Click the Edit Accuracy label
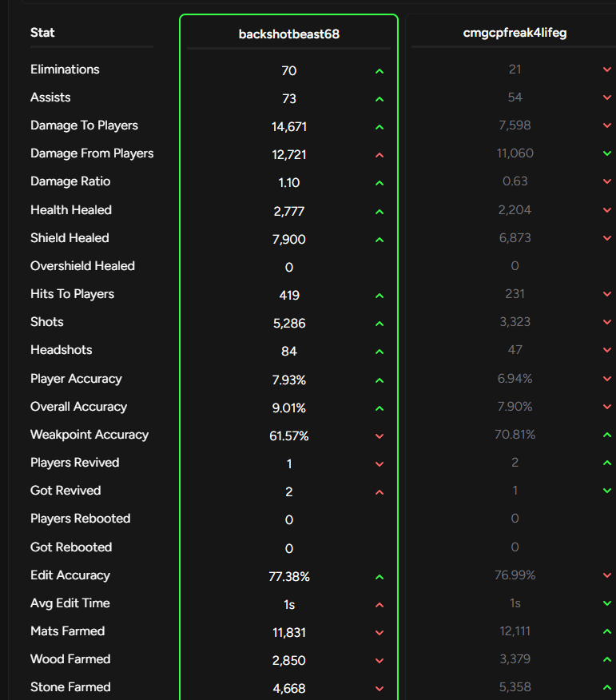Image resolution: width=616 pixels, height=700 pixels. (x=70, y=575)
